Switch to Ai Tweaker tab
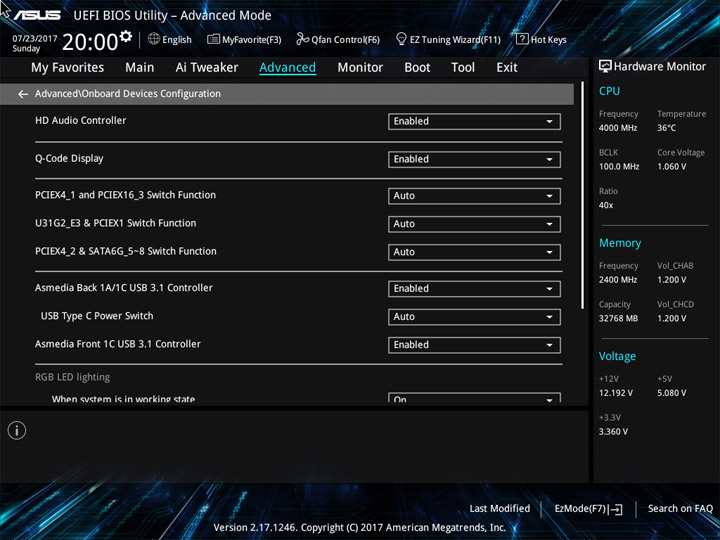This screenshot has height=540, width=720. pyautogui.click(x=207, y=68)
